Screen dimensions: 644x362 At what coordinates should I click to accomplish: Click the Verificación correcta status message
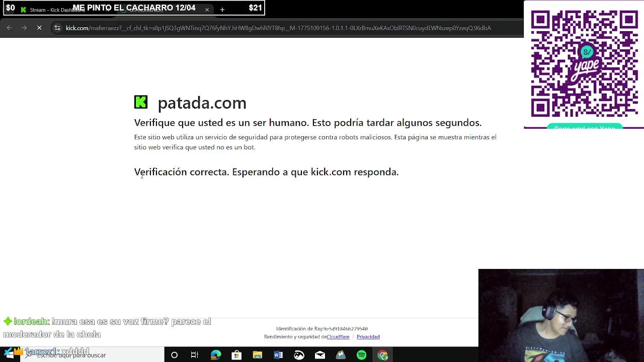266,172
